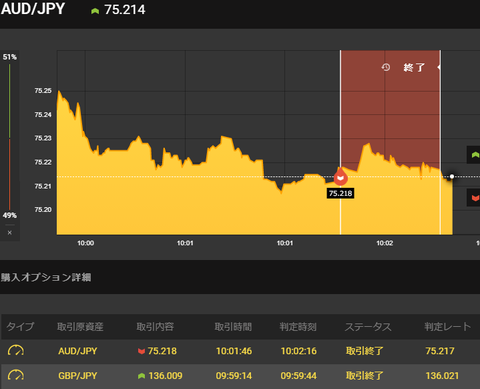Click the 51% sentiment value
The height and width of the screenshot is (389, 480).
pyautogui.click(x=10, y=57)
